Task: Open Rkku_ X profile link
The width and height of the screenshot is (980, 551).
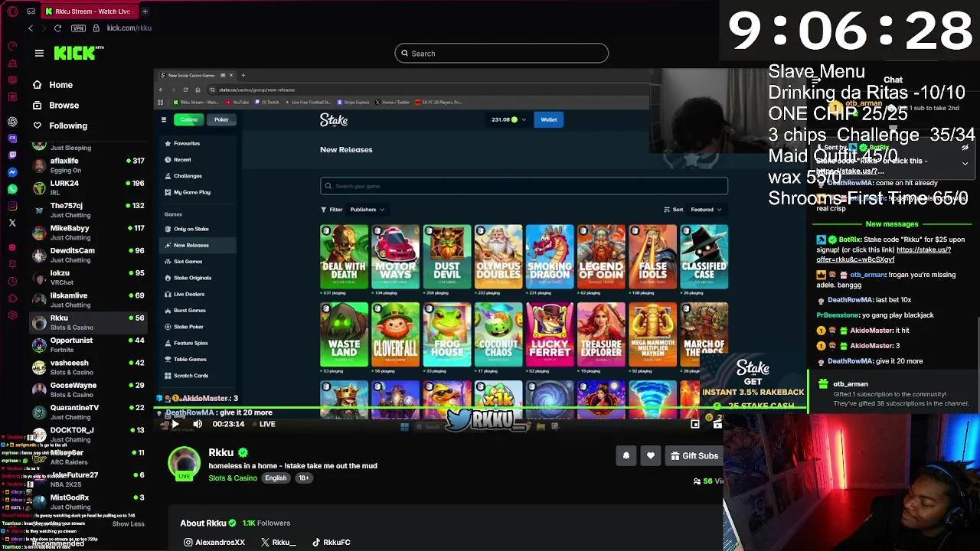Action: 278,543
